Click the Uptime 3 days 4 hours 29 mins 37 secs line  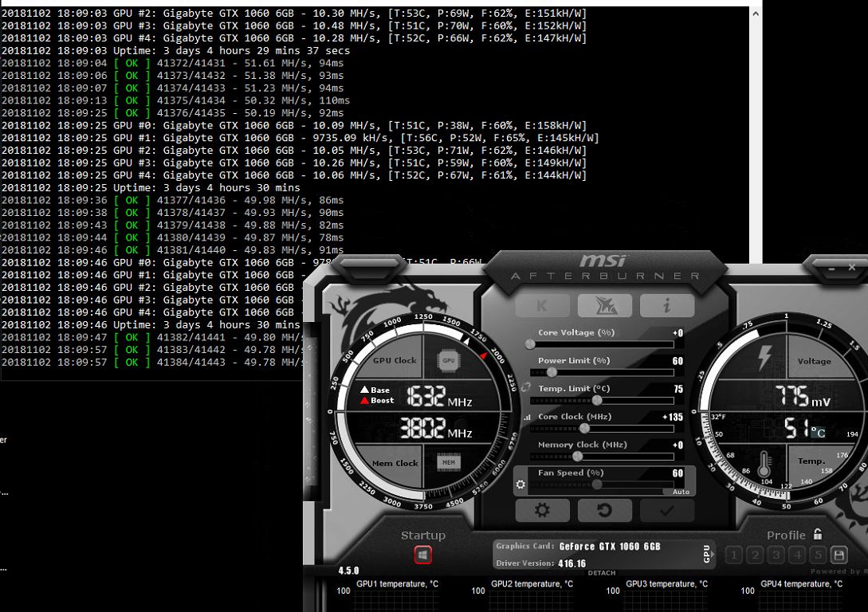[175, 50]
